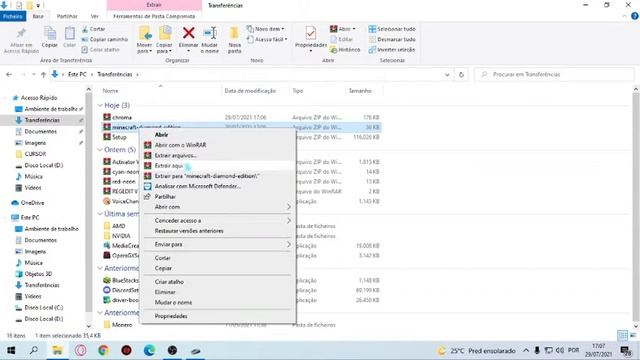The image size is (640, 360).
Task: Click the navigation pane scrollbar
Action: [89, 202]
